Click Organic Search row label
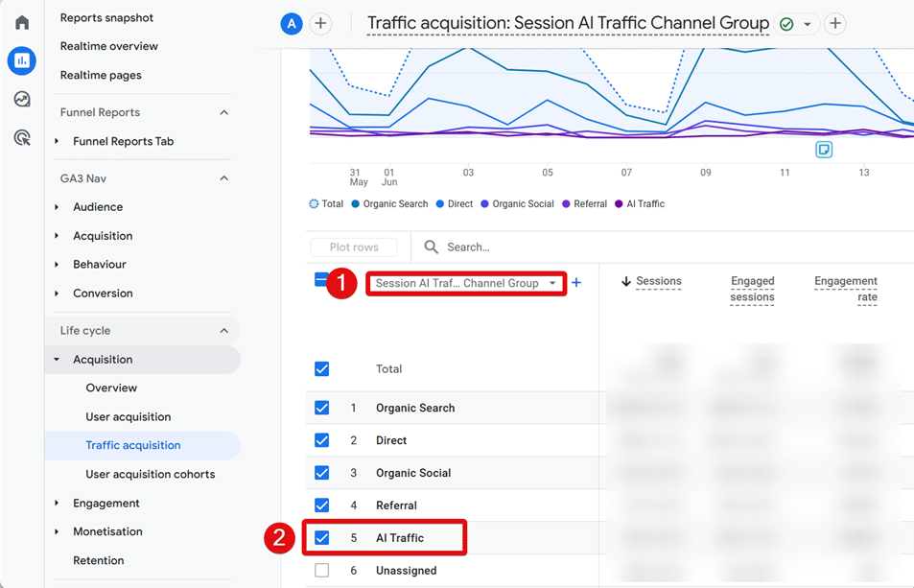Viewport: 914px width, 588px height. coord(415,408)
